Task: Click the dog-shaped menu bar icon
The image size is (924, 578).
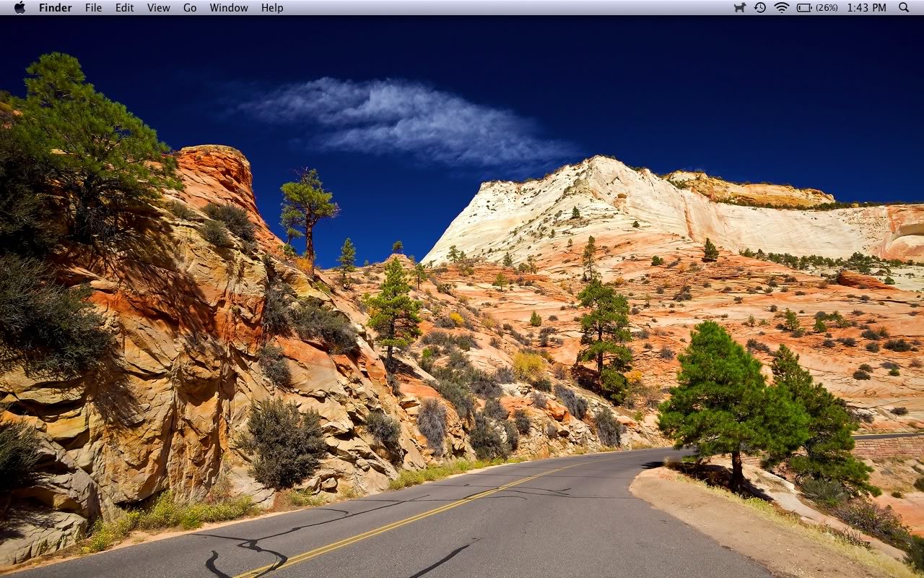Action: tap(740, 7)
